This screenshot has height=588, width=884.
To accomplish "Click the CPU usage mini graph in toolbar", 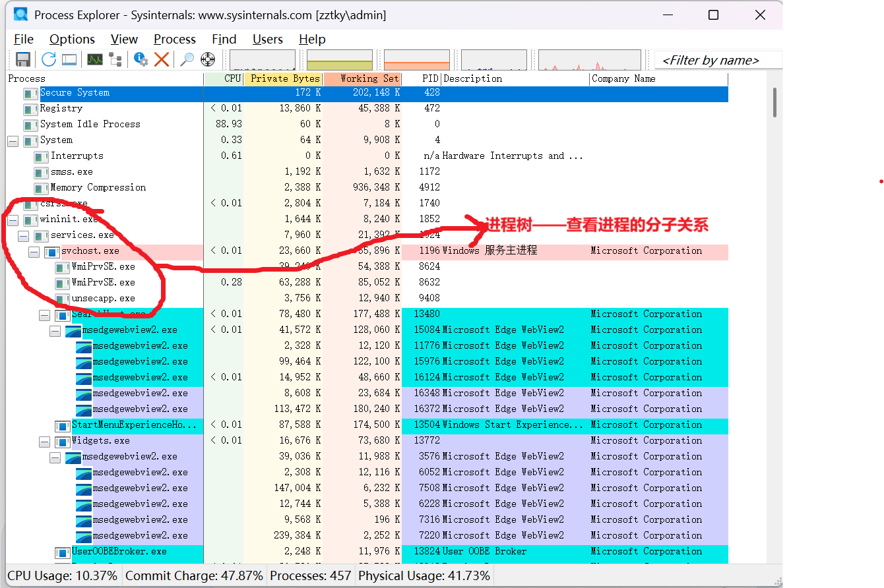I will tap(263, 60).
